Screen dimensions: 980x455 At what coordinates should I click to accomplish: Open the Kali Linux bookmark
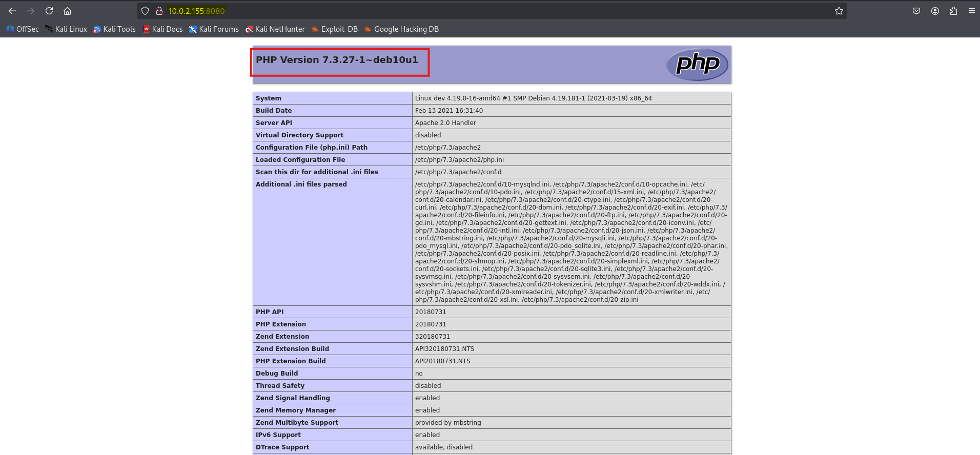[x=66, y=29]
